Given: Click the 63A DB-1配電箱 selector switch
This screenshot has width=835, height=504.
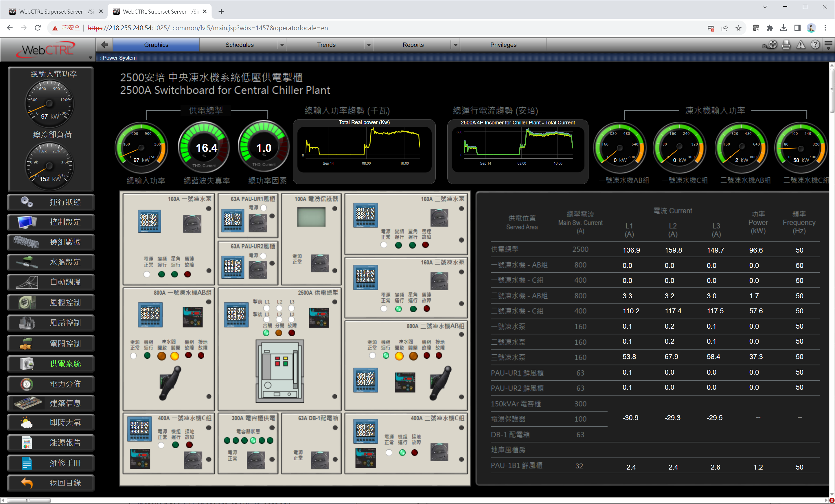Looking at the screenshot, I should 320,460.
